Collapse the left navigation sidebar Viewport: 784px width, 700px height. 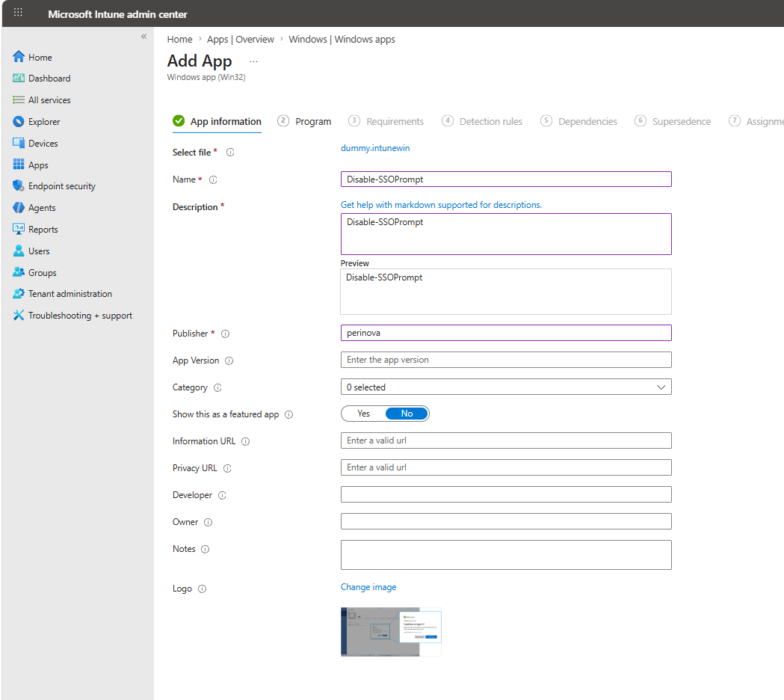click(144, 37)
